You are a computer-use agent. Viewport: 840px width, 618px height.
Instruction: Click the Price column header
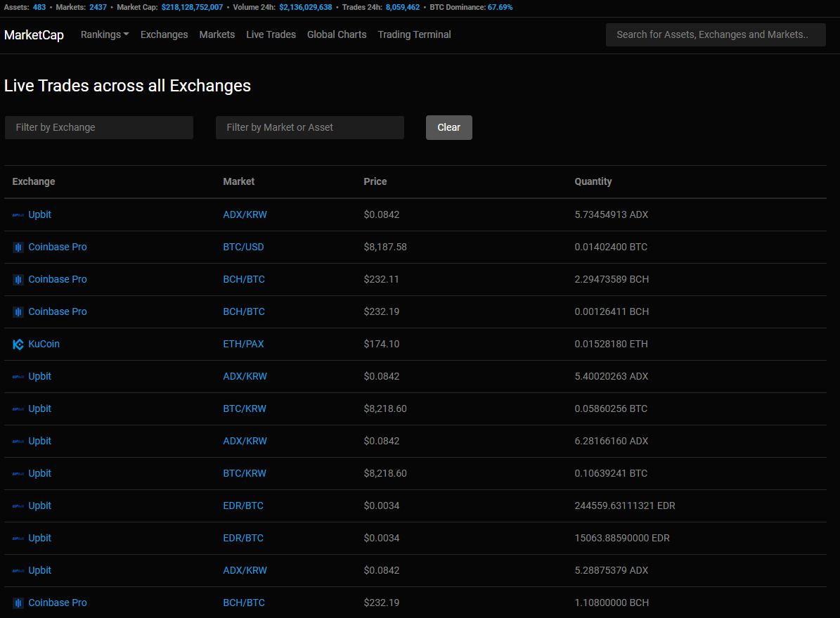(375, 181)
